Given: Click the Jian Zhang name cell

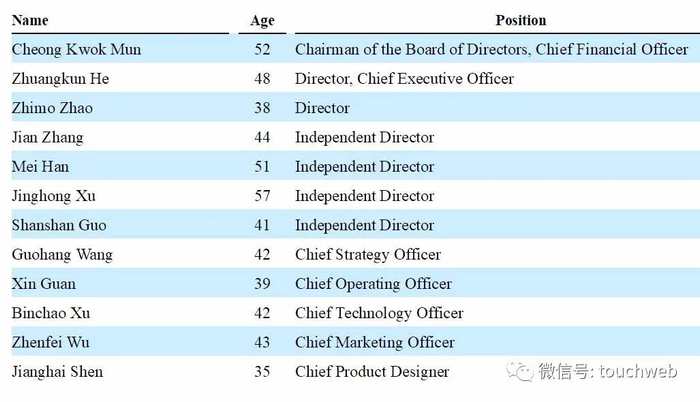Looking at the screenshot, I should (x=47, y=137).
